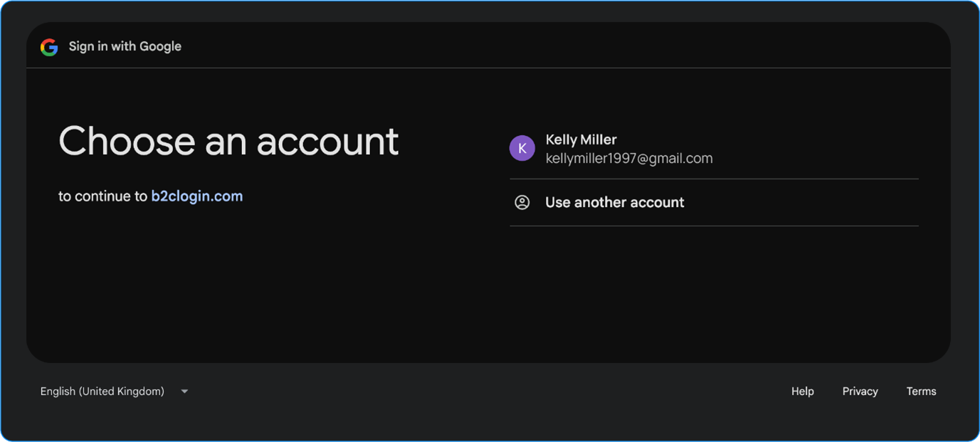Choose Use another account
The height and width of the screenshot is (442, 980).
coord(614,202)
